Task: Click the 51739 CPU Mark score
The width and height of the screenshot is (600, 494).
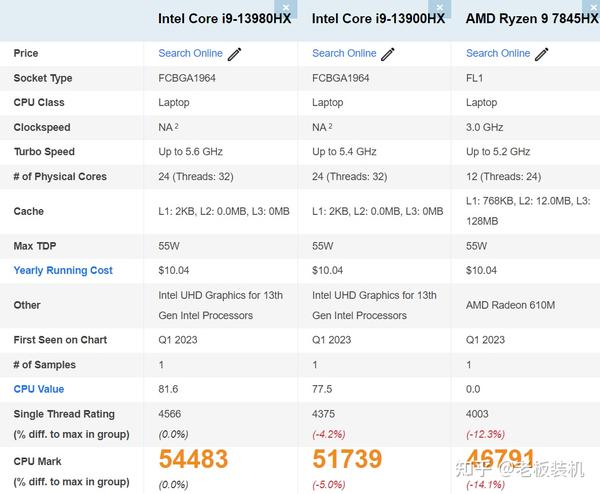Action: [348, 459]
